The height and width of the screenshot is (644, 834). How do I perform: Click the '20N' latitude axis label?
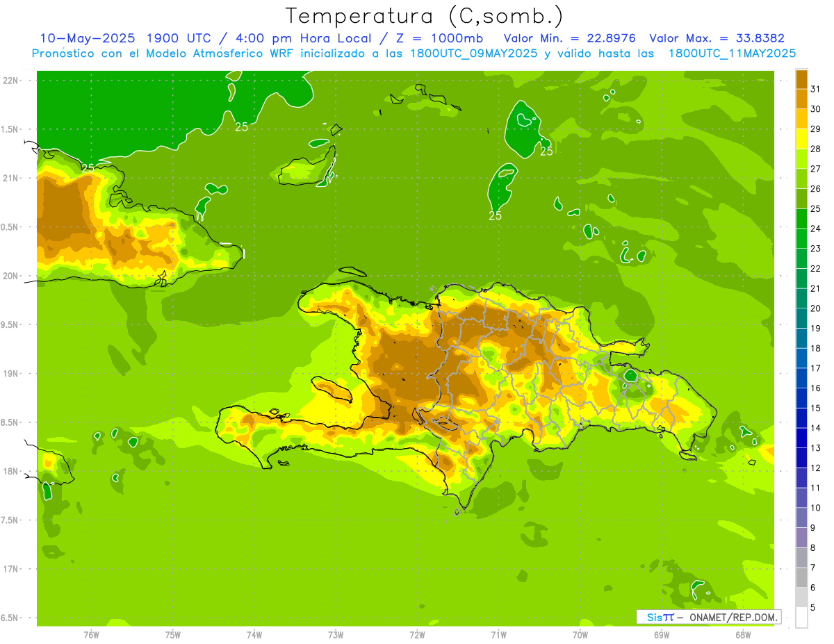click(12, 276)
